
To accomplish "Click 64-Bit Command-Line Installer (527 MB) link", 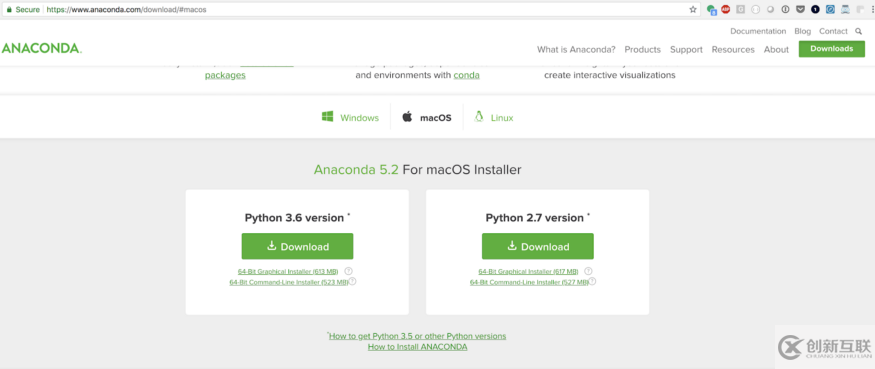I will pos(529,282).
